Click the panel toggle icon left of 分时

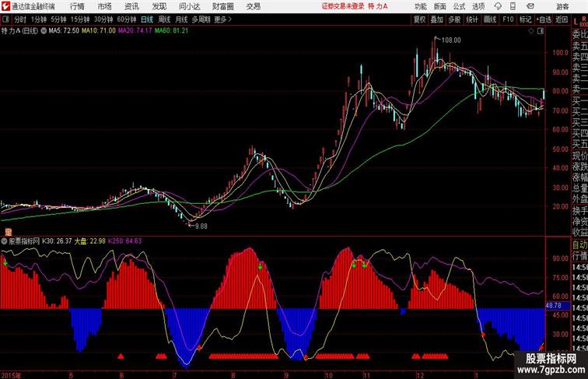click(6, 19)
